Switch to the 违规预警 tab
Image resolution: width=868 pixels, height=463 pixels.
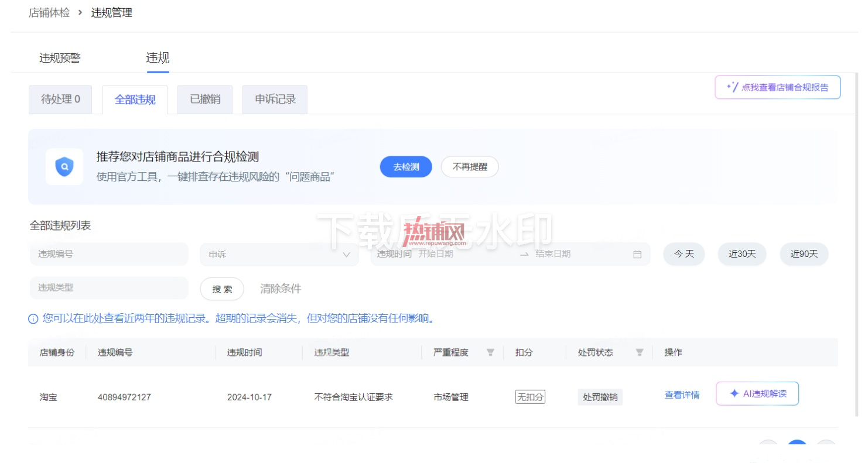click(x=60, y=58)
